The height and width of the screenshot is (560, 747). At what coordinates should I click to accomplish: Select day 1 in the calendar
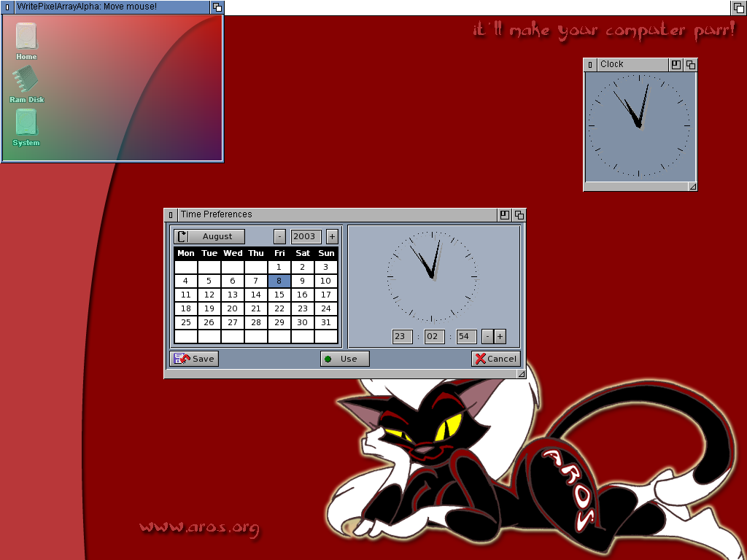279,267
